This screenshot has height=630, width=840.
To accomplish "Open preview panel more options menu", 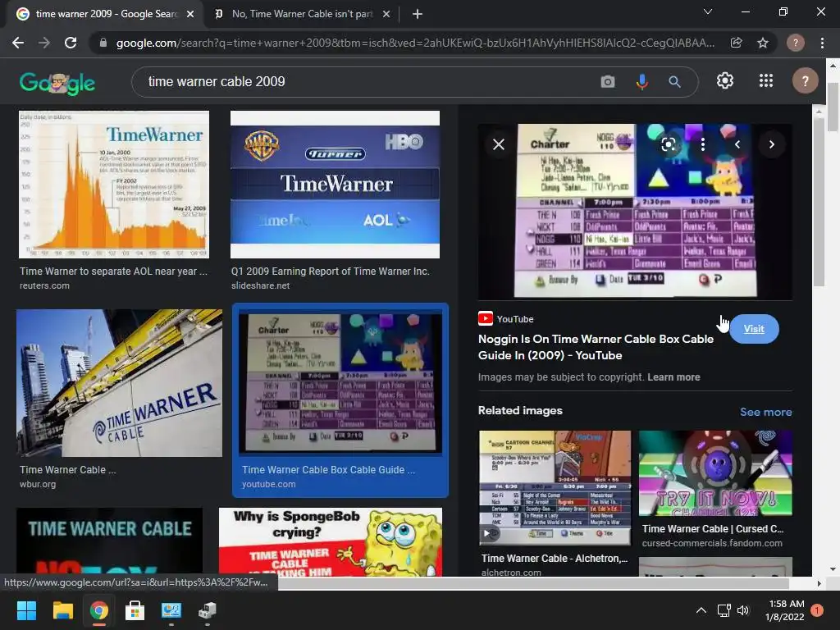I will coord(703,144).
